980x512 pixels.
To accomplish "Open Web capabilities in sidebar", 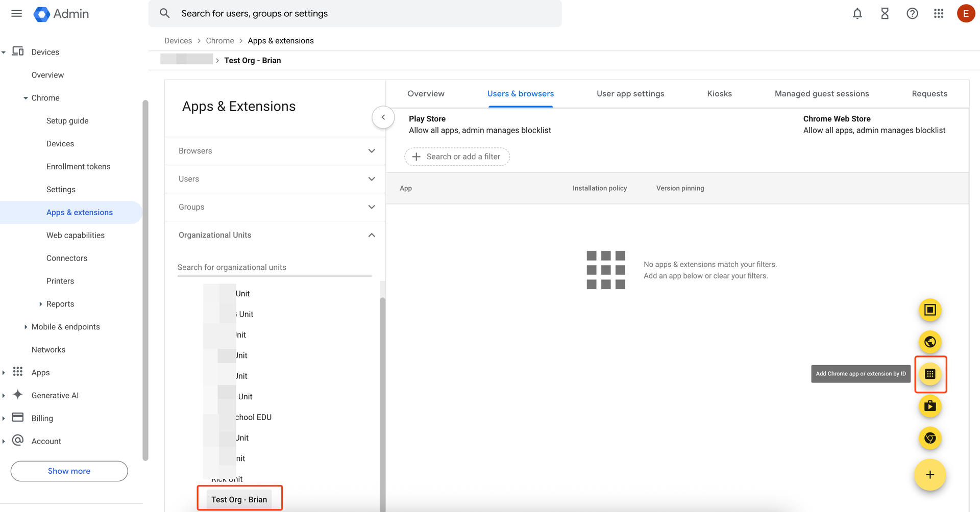I will [x=76, y=235].
